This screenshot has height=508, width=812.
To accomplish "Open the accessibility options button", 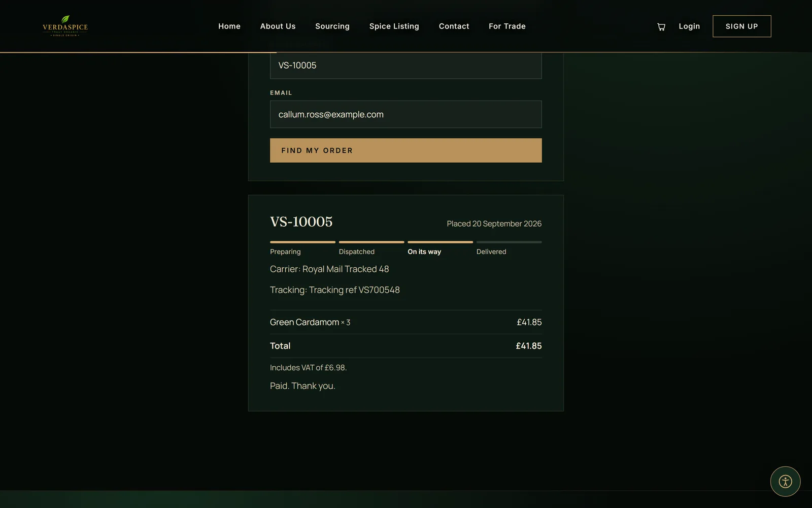I will coord(785,482).
